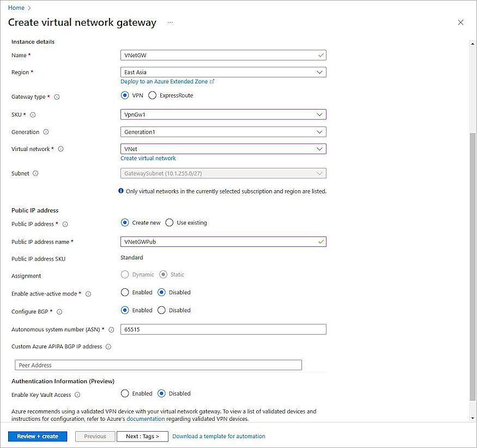Advance to the Tags step
Image resolution: width=477 pixels, height=448 pixels.
coord(142,436)
